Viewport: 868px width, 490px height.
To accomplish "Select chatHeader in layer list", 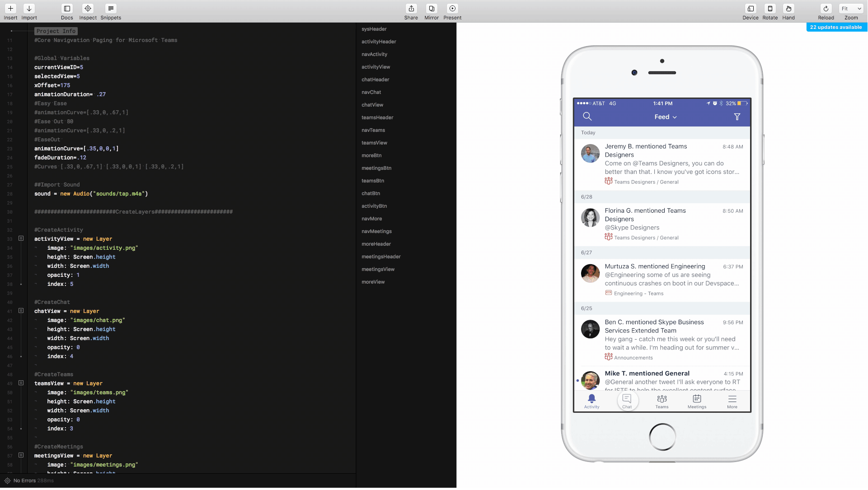I will pyautogui.click(x=375, y=79).
